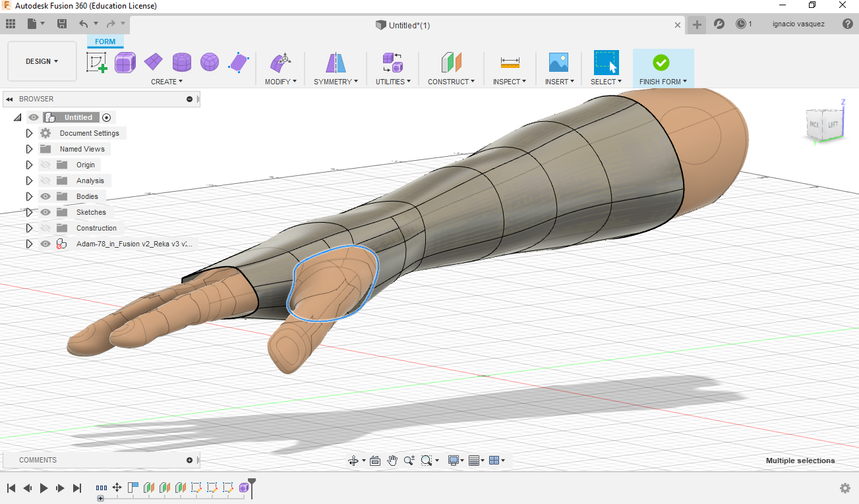Open the extensions icon beside new tab
This screenshot has width=859, height=504.
point(719,24)
